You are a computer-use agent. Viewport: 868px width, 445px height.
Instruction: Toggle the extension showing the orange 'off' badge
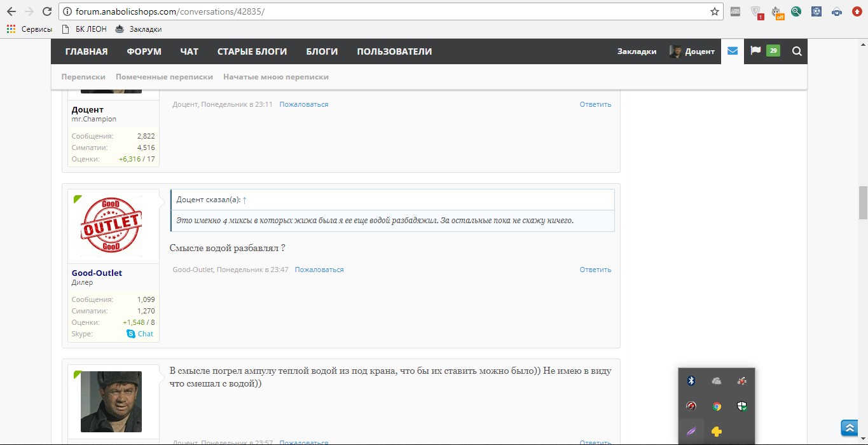(776, 12)
